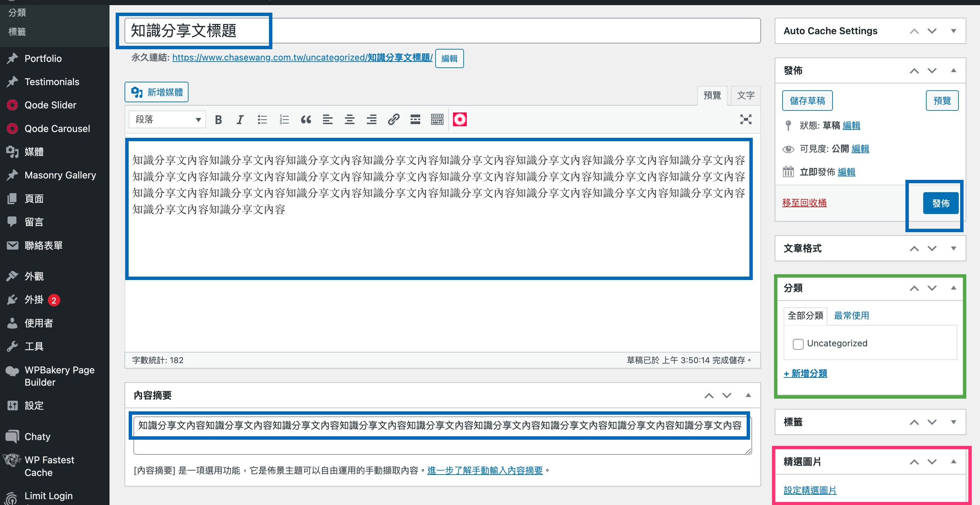Open 分類 submenu item in sidebar
The height and width of the screenshot is (505, 980).
[x=17, y=13]
